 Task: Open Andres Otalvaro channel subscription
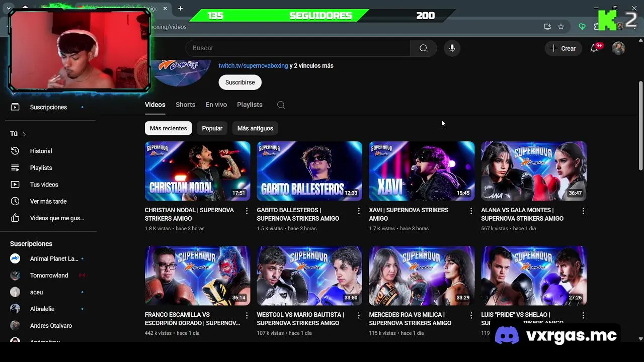pos(50,326)
